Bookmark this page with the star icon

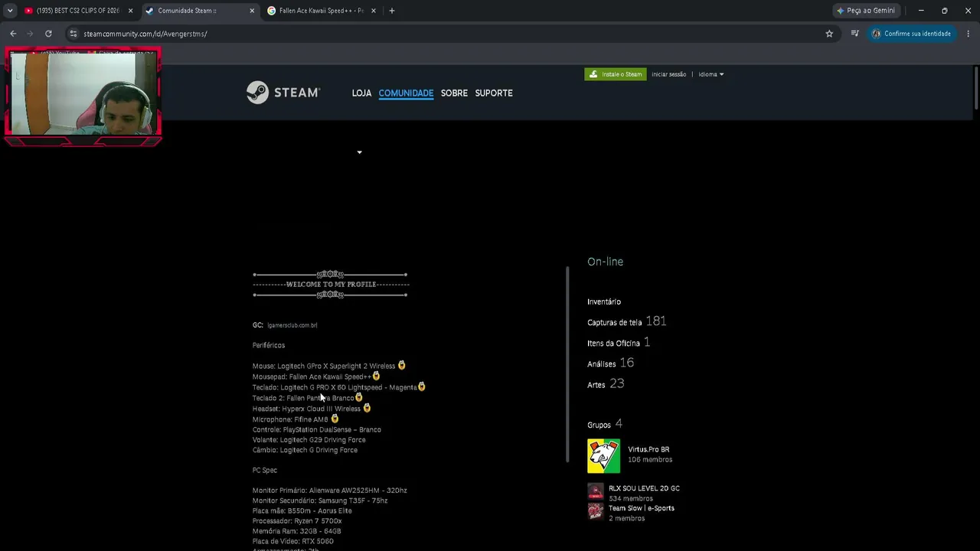click(x=829, y=34)
